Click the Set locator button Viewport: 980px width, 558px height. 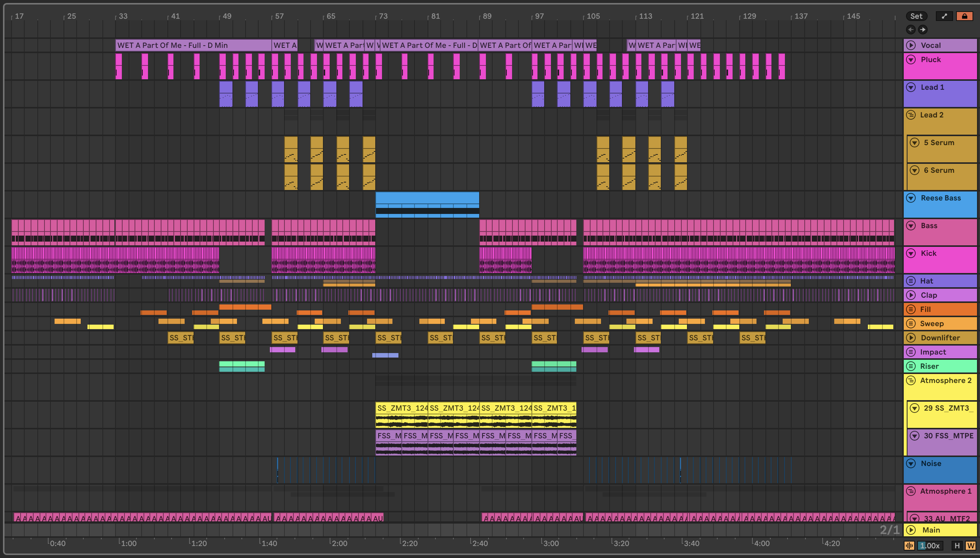[916, 16]
